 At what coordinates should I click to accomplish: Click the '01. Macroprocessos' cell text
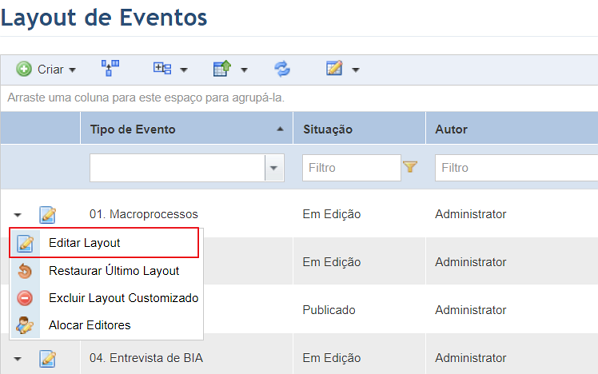tap(144, 214)
